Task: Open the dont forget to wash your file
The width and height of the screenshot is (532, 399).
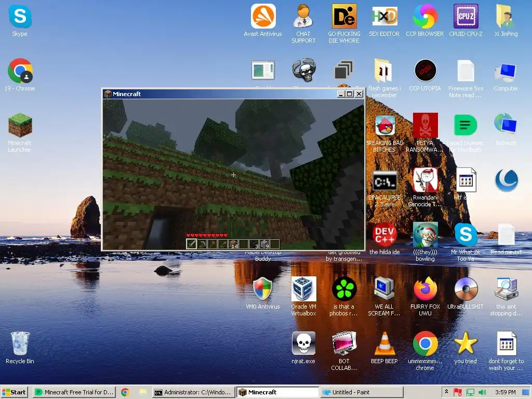Action: point(506,351)
